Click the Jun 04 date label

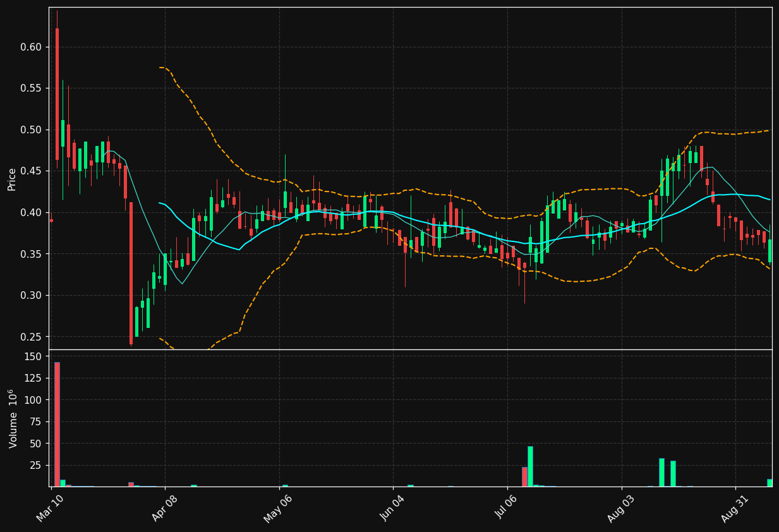[392, 508]
